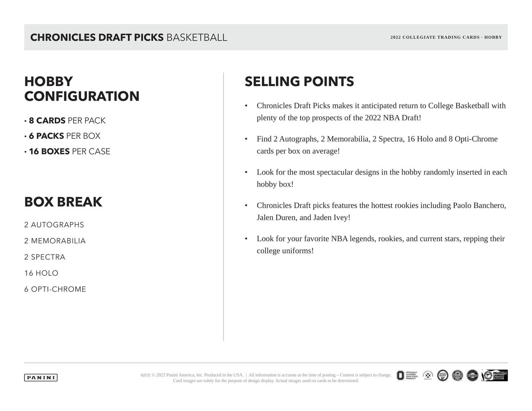Viewport: 532px width, 411px height.
Task: Click the 2 Autographs box break entry
Action: (x=54, y=225)
